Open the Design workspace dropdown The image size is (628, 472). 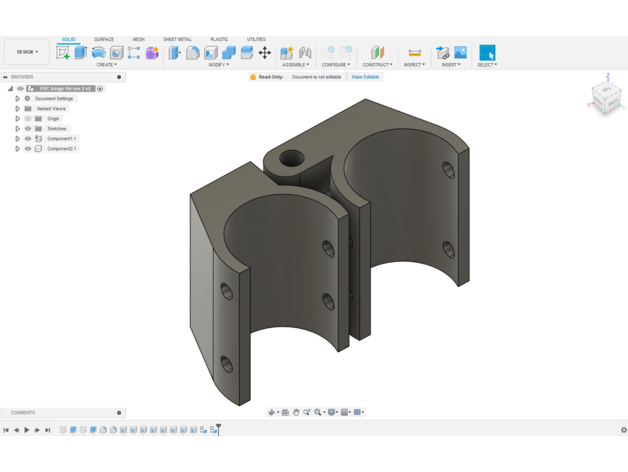(27, 52)
